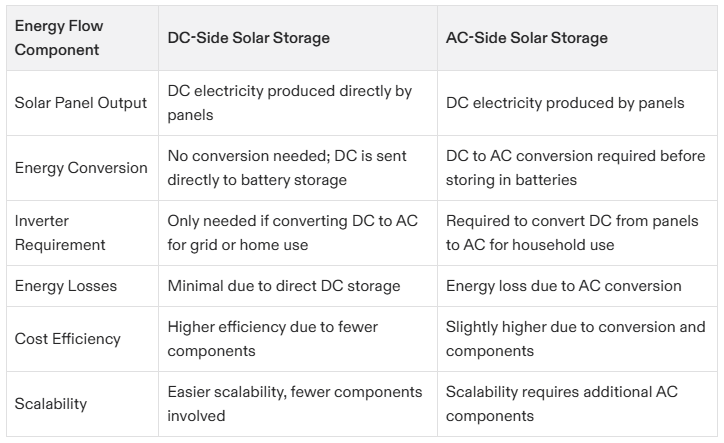Click the "Cost Efficiency" row label
Viewport: 724px width, 443px height.
pyautogui.click(x=66, y=339)
